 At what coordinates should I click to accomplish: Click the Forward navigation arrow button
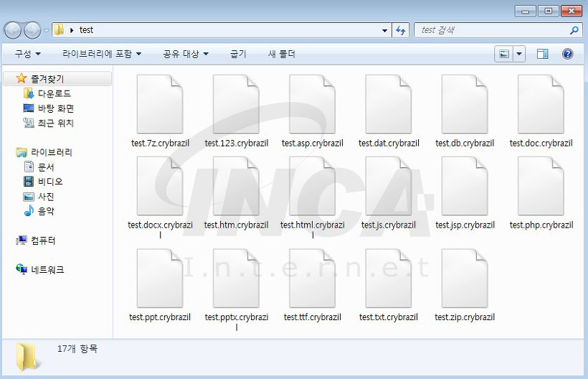point(32,30)
